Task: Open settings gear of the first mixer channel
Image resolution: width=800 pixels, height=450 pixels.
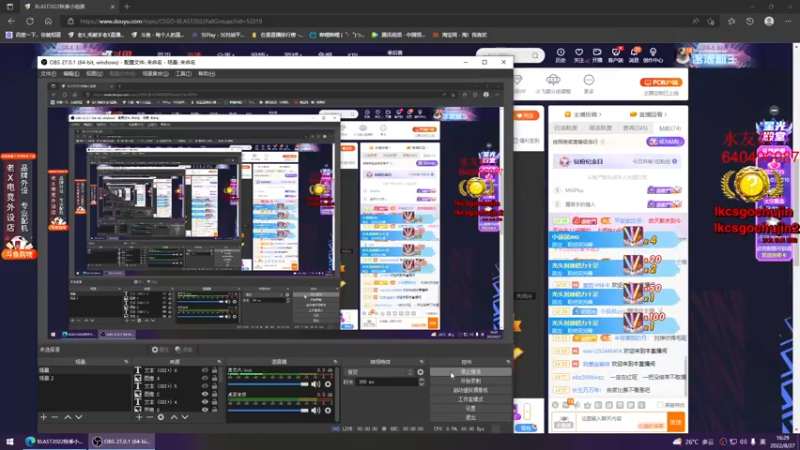Action: pos(328,384)
